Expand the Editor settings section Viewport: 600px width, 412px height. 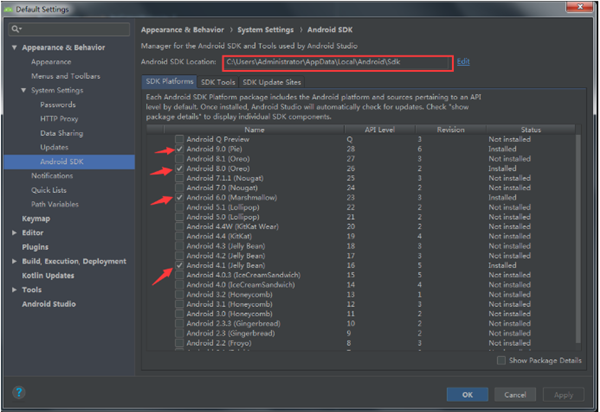14,232
